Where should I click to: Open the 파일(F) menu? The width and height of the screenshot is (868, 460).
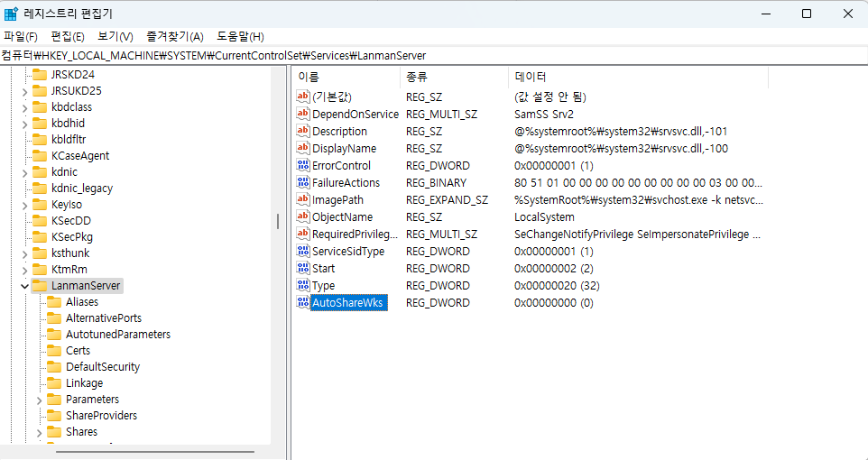(x=20, y=36)
